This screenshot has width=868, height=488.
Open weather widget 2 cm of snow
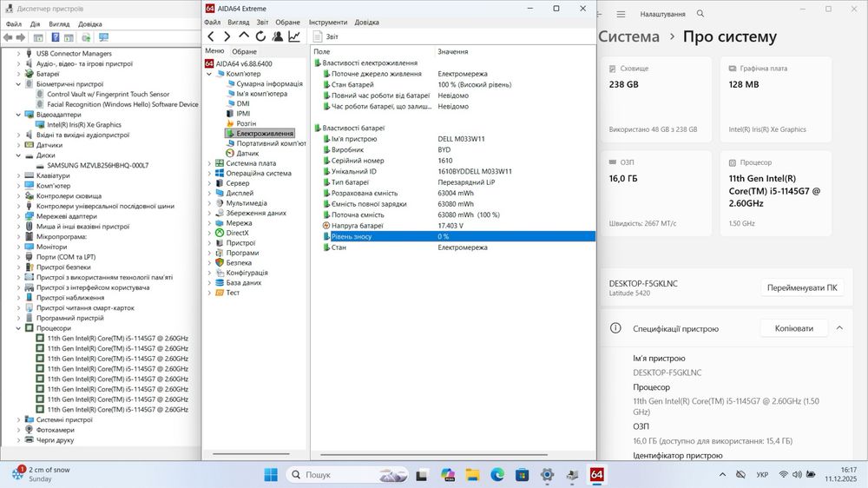(42, 474)
